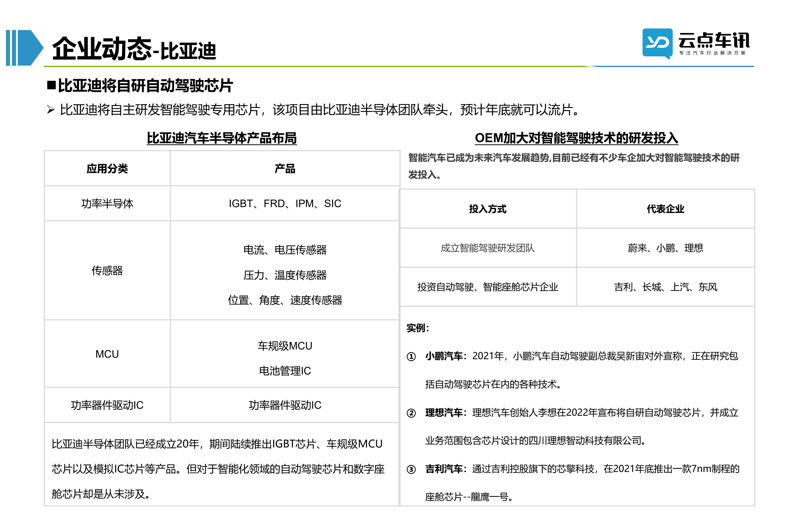Select the cell IGBT、FRD、IPM、SIC
798x532 pixels.
click(x=285, y=204)
